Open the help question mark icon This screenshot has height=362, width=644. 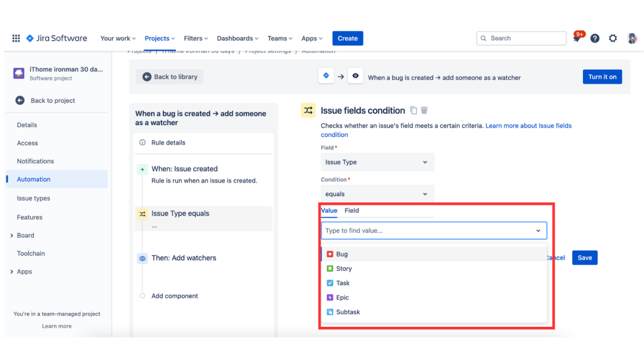pos(595,38)
